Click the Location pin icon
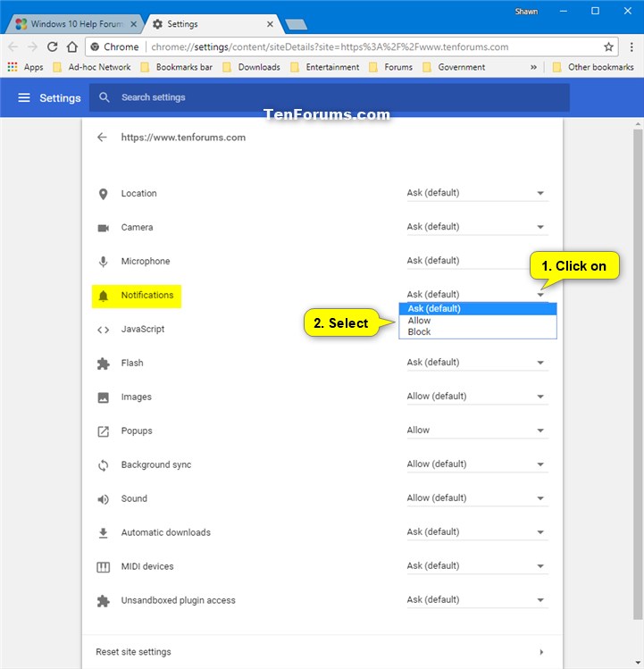Screen dimensions: 644x669 click(103, 194)
